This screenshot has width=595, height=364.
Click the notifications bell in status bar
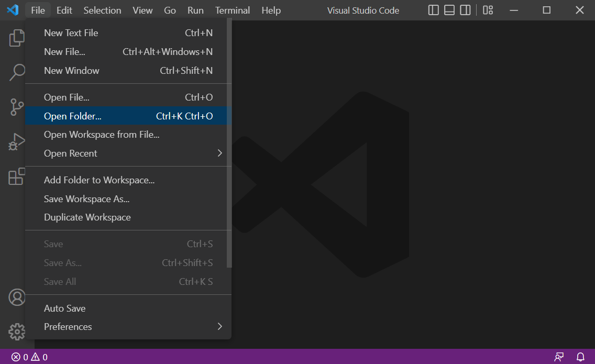click(580, 357)
